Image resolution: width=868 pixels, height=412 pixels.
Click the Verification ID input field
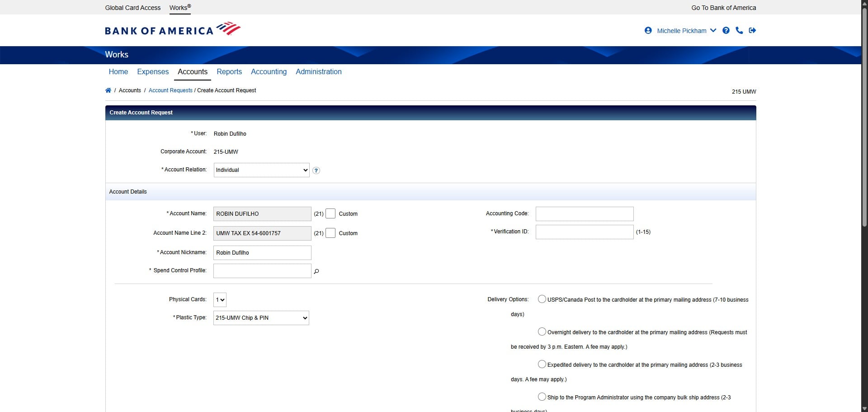pyautogui.click(x=584, y=232)
